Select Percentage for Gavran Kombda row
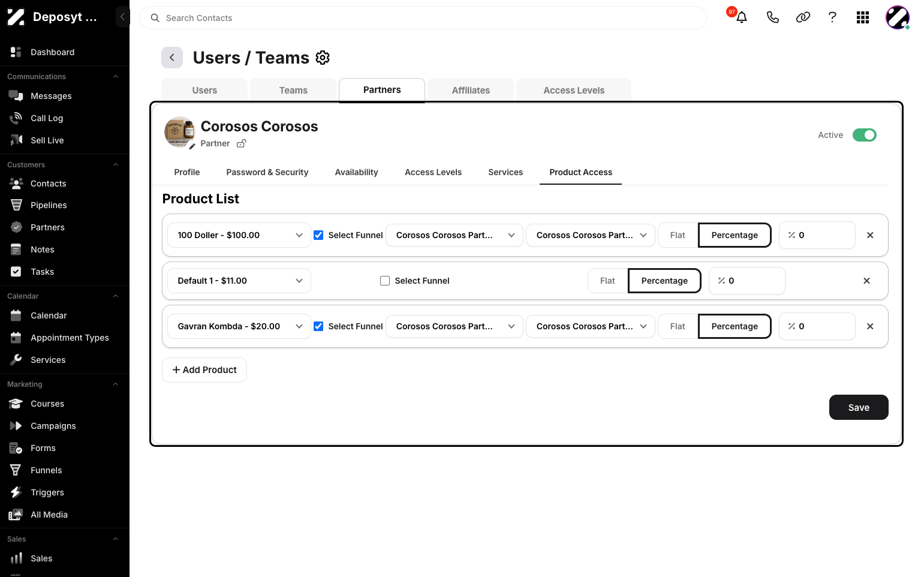The width and height of the screenshot is (924, 577). point(735,326)
